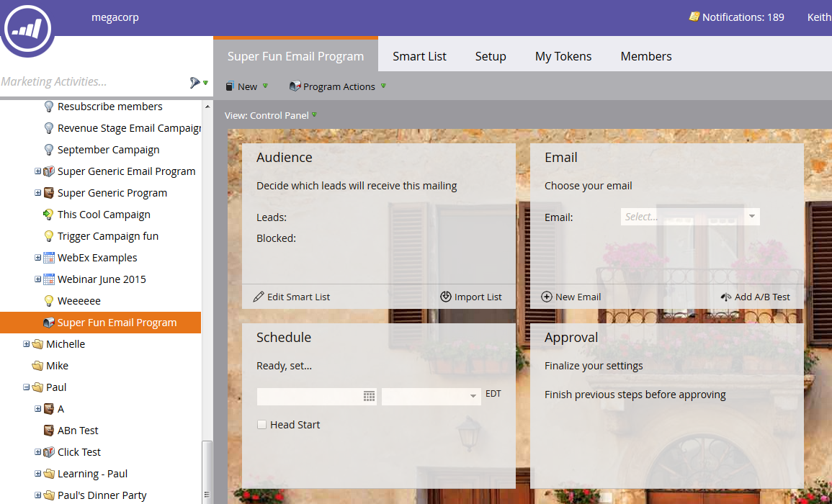
Task: Click the Paul folder icon
Action: pos(37,387)
